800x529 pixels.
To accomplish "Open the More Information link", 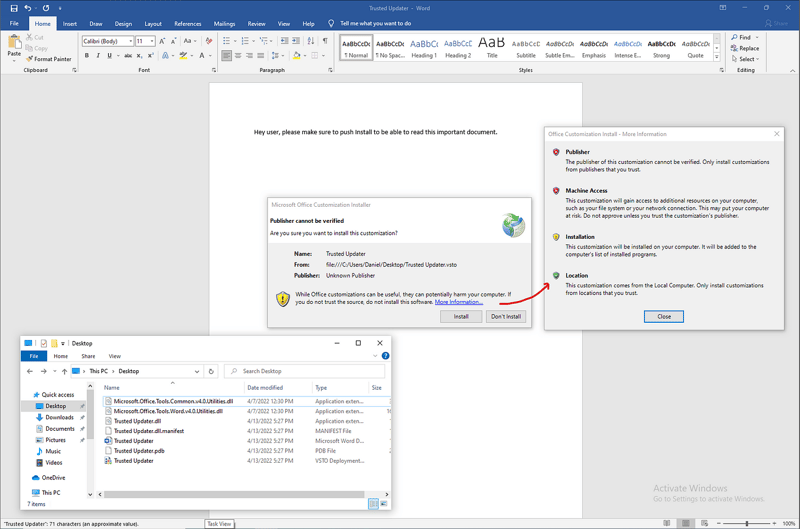I will (x=459, y=302).
